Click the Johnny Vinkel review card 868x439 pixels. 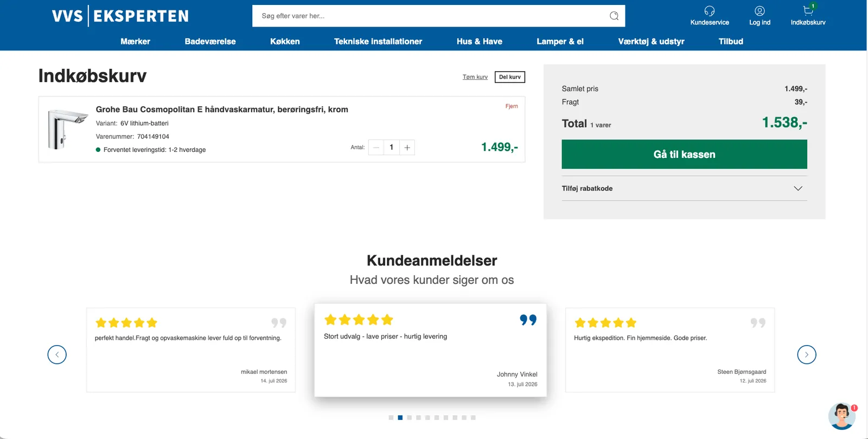click(430, 350)
